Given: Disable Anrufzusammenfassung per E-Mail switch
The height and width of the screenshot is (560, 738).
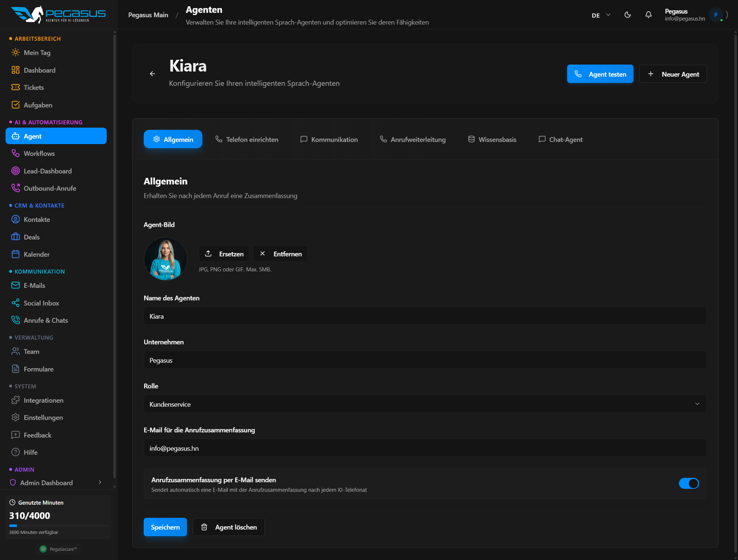Looking at the screenshot, I should point(689,483).
